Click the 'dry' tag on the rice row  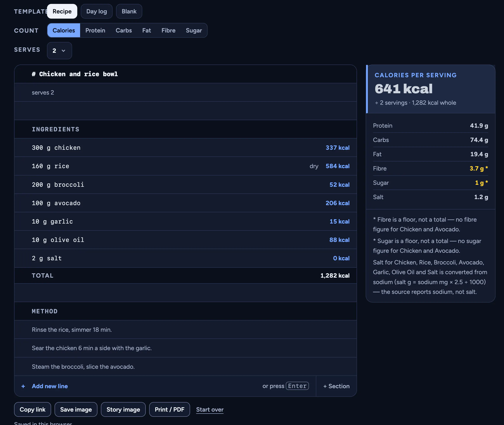pos(314,166)
